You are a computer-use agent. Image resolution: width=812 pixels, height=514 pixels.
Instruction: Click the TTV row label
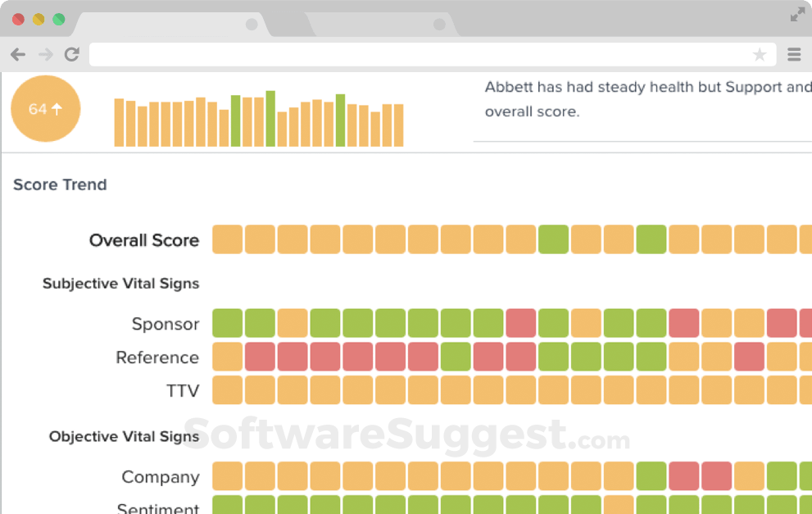[183, 391]
